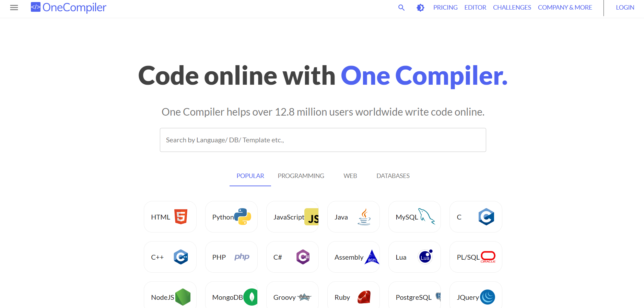The width and height of the screenshot is (644, 308).
Task: Click the MongoDB label text
Action: click(x=227, y=297)
